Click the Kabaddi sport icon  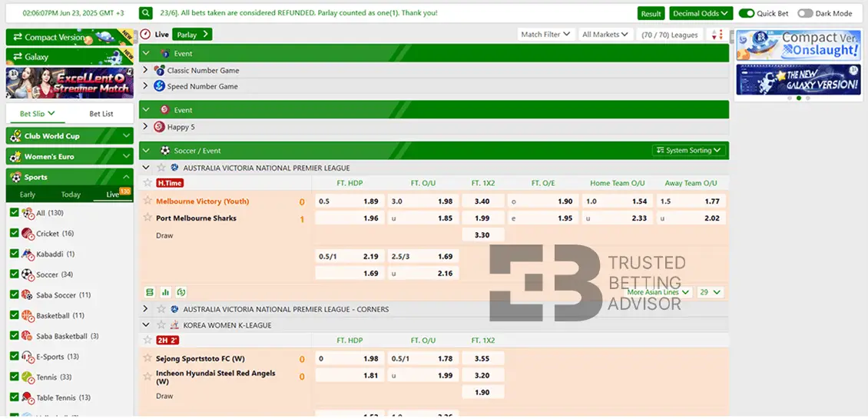click(28, 254)
